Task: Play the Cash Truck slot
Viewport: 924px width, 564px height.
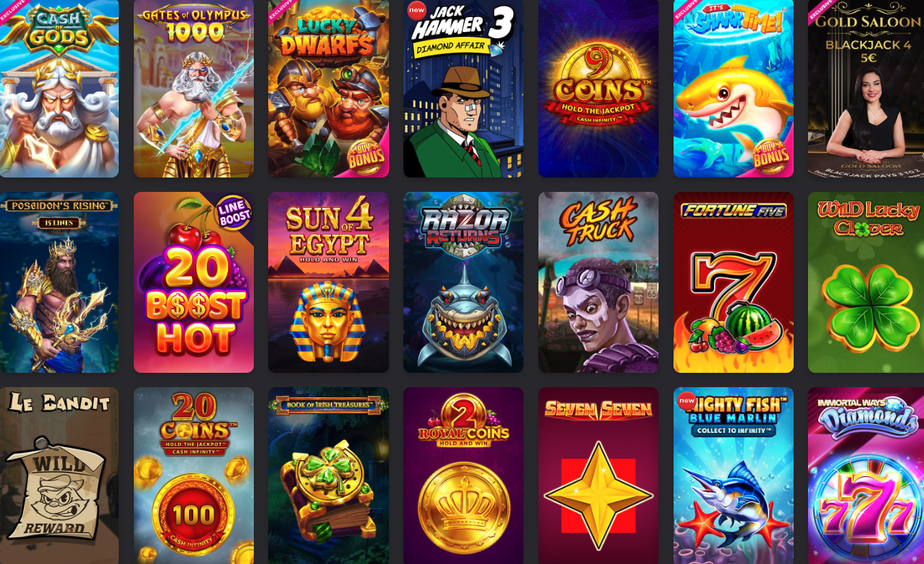Action: (598, 282)
